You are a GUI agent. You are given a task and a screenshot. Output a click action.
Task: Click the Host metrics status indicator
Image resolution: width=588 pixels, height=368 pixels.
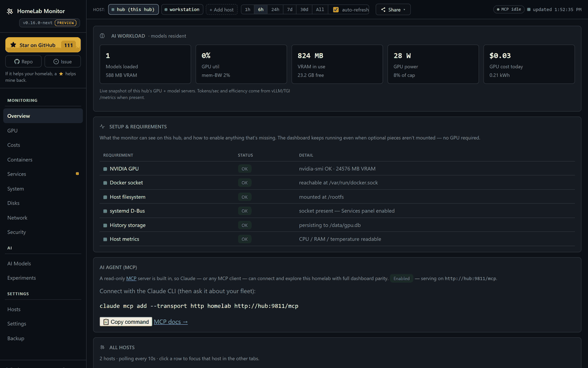[x=105, y=239]
